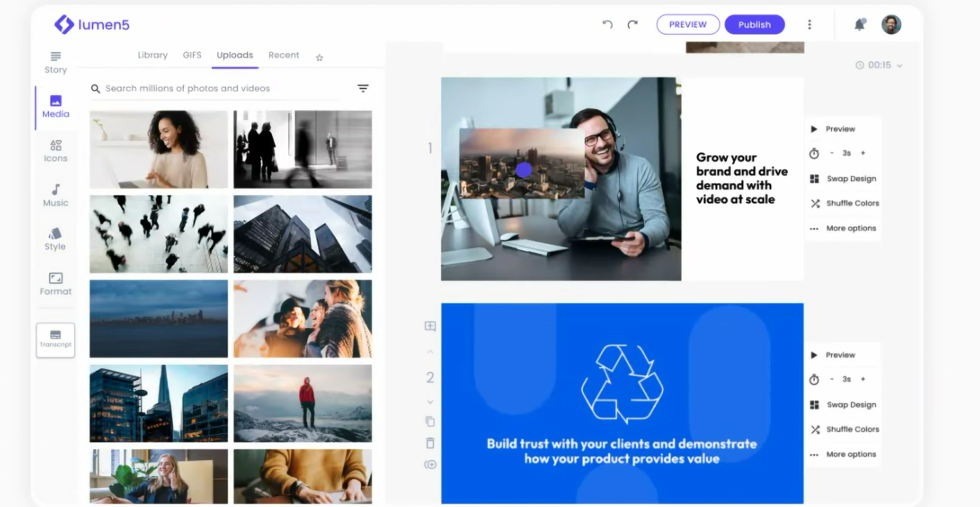The width and height of the screenshot is (980, 507).
Task: Select the glass office buildings photo
Action: tap(159, 404)
